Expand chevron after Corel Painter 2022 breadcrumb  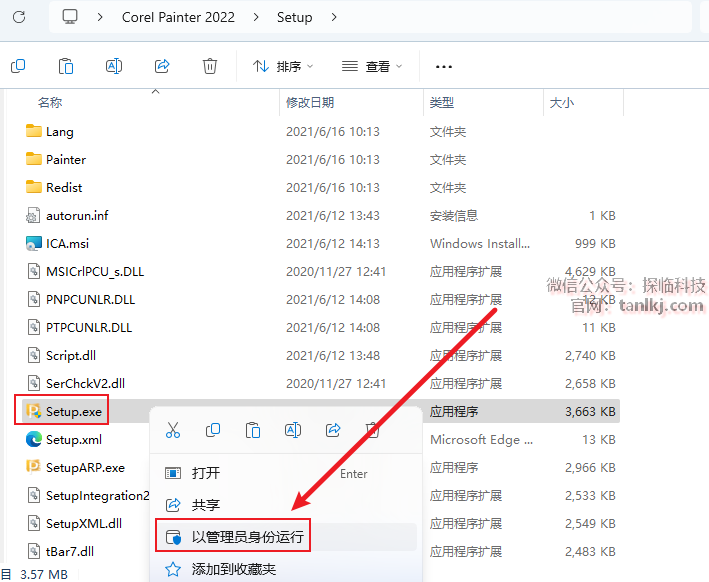(256, 17)
